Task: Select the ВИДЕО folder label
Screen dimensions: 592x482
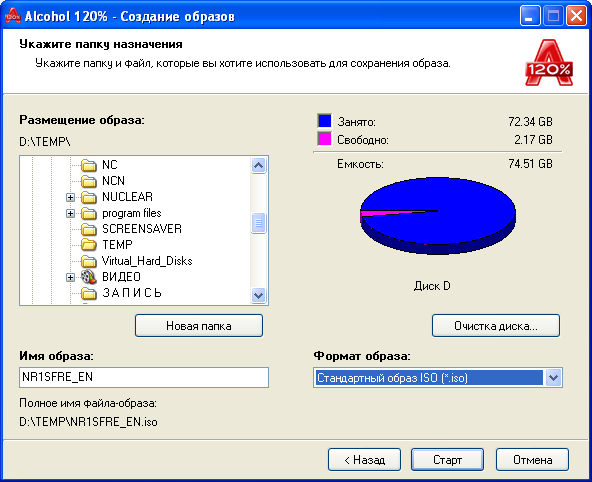Action: pyautogui.click(x=121, y=277)
